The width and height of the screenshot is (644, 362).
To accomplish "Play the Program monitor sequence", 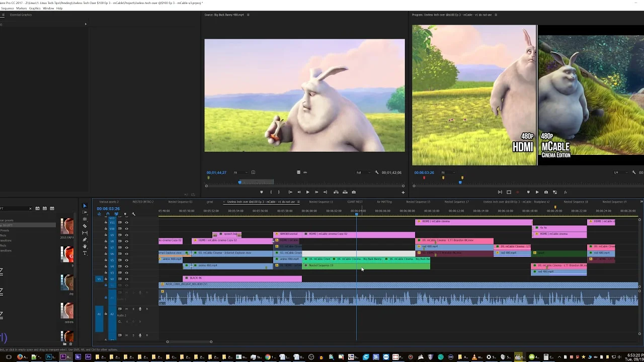I will coord(537,192).
